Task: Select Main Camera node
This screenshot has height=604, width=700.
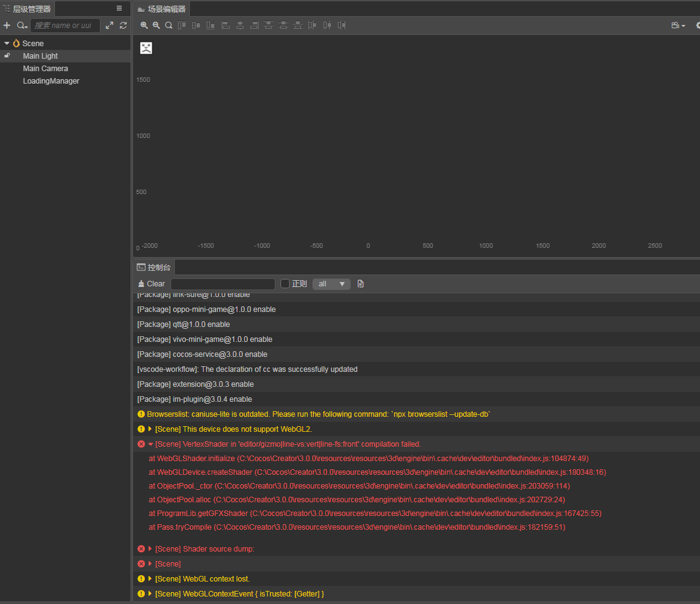Action: tap(46, 68)
